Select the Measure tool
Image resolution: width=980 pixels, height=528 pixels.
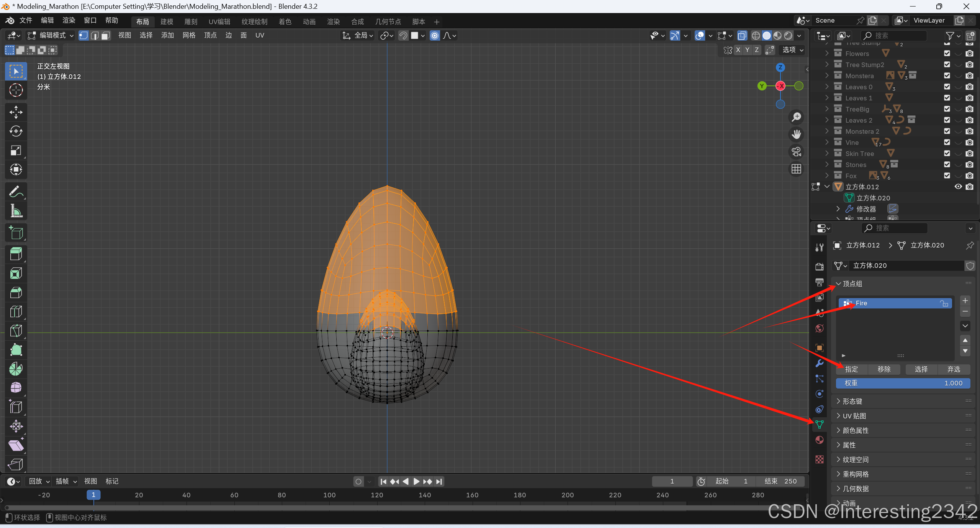click(16, 211)
